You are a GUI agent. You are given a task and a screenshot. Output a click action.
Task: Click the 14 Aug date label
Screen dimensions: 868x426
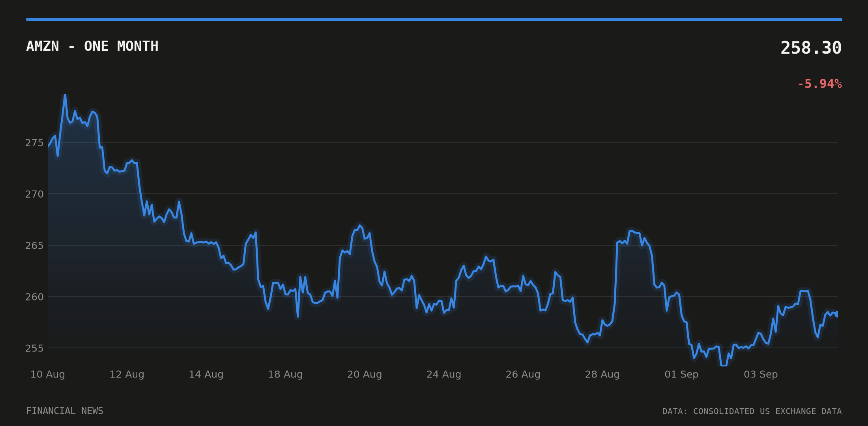(x=206, y=374)
